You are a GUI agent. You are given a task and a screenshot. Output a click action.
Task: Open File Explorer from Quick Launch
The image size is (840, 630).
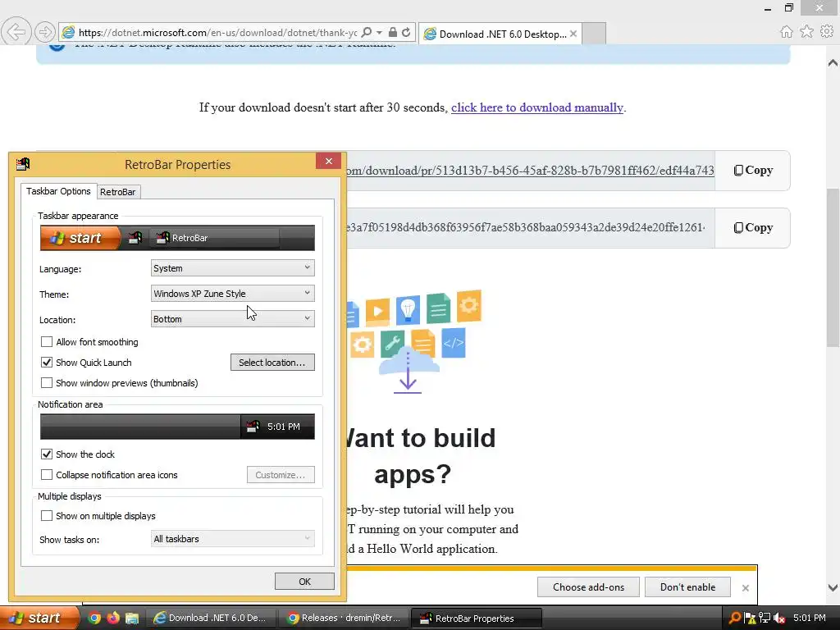coord(132,618)
